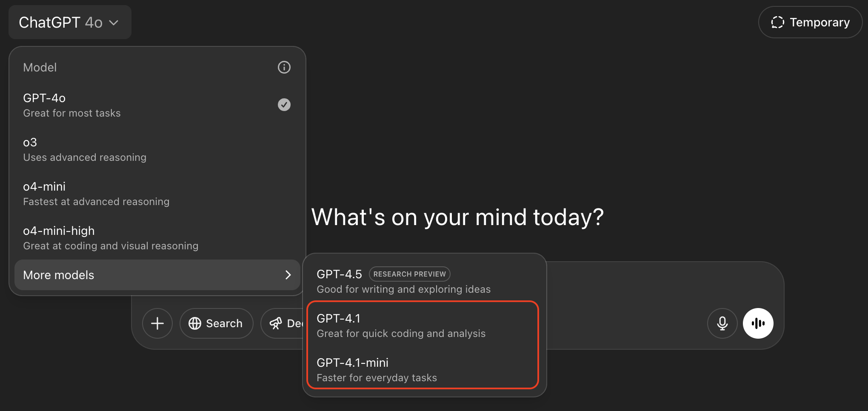
Task: Choose GPT-4.1-mini from the submenu
Action: 423,369
